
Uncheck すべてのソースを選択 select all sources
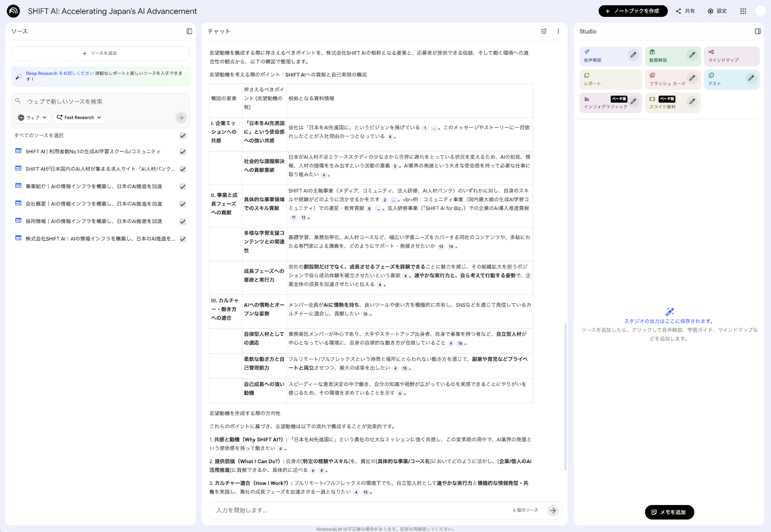(x=182, y=136)
